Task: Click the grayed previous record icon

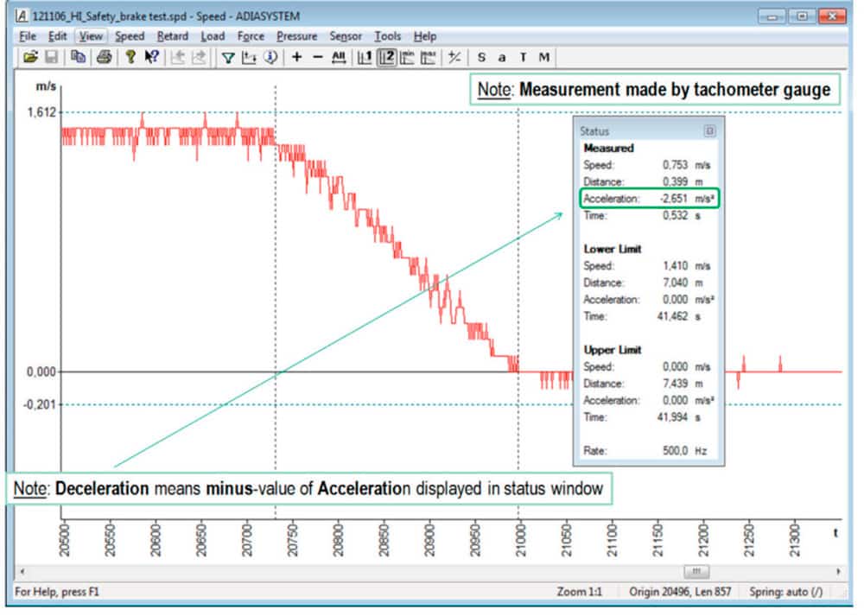Action: pyautogui.click(x=177, y=57)
